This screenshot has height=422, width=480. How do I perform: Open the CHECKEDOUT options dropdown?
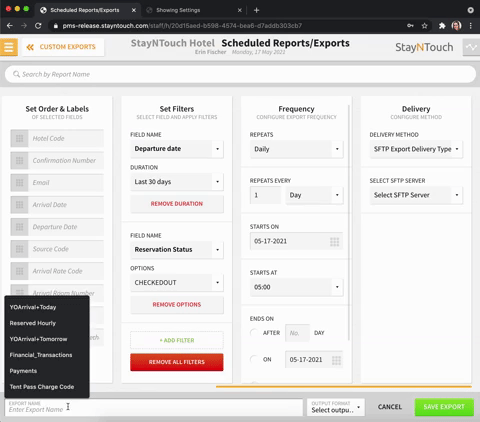(177, 283)
